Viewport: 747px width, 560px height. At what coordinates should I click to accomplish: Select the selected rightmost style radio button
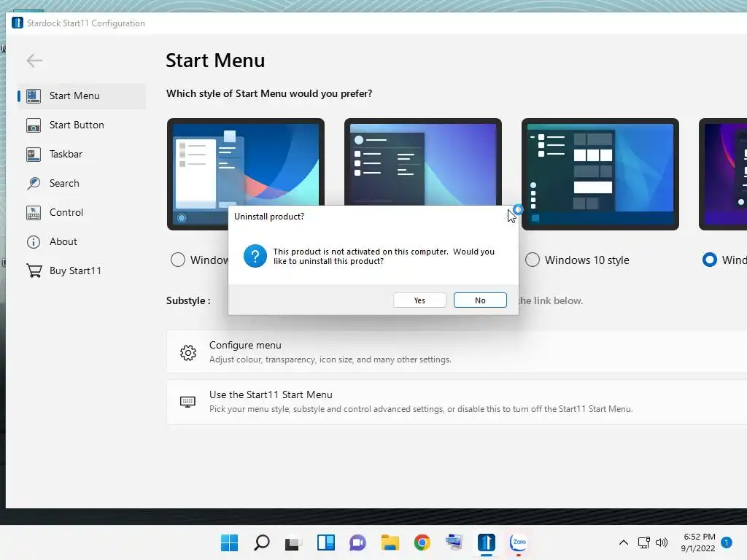tap(709, 260)
